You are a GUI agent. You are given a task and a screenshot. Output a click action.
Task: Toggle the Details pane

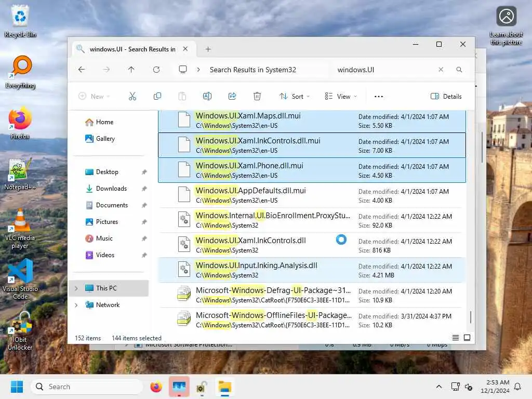pos(446,96)
